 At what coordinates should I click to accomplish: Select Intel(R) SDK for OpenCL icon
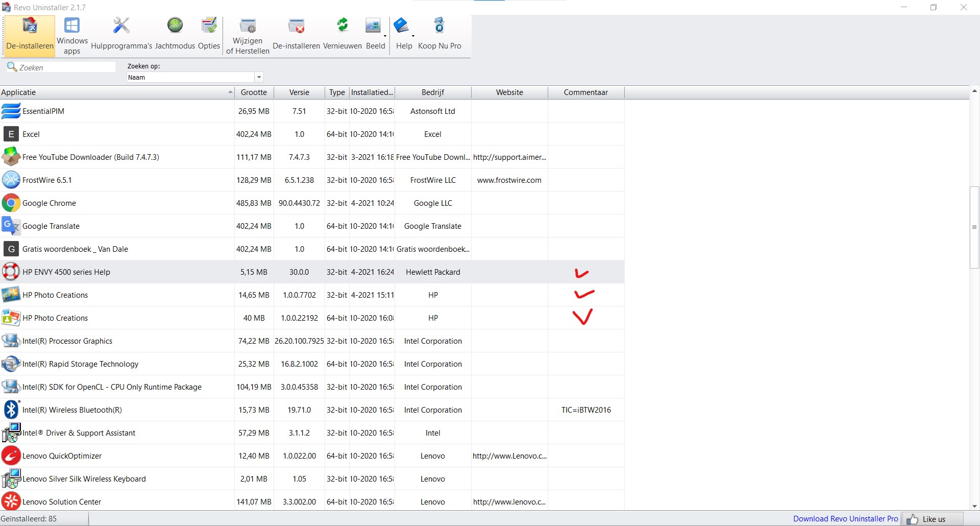[11, 387]
